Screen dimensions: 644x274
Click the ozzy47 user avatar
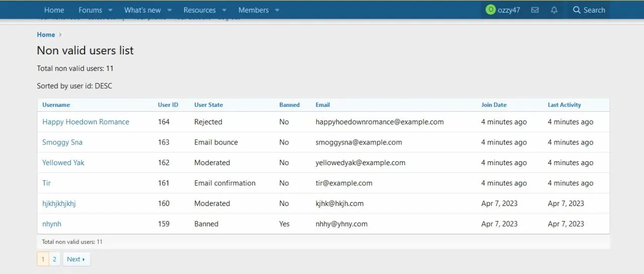[491, 10]
